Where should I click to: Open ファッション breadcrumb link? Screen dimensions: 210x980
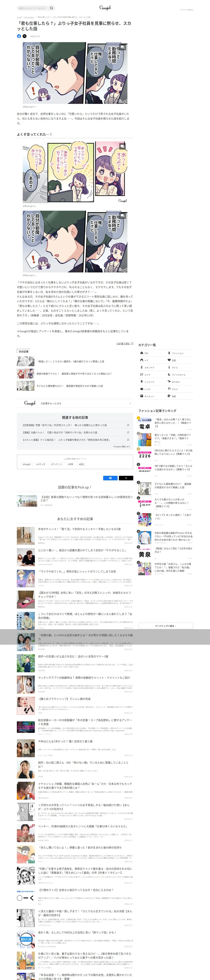tap(29, 17)
